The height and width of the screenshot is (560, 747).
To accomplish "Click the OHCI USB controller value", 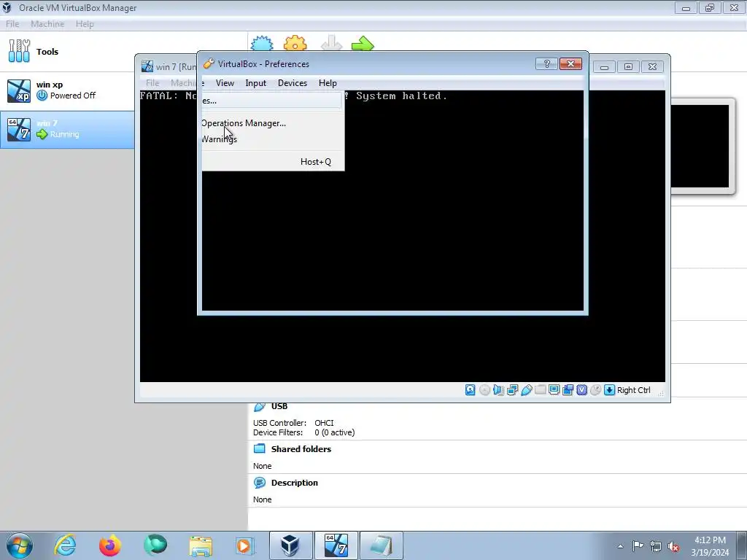I will click(x=324, y=423).
